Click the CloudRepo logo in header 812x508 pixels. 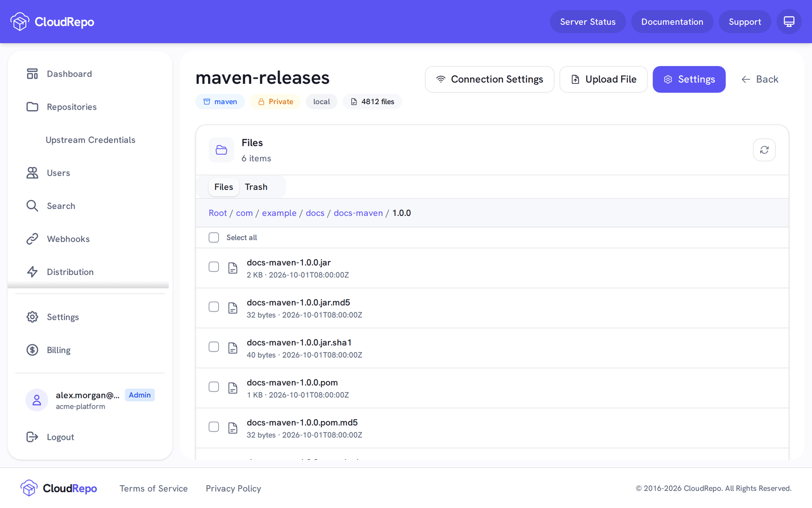(x=52, y=22)
